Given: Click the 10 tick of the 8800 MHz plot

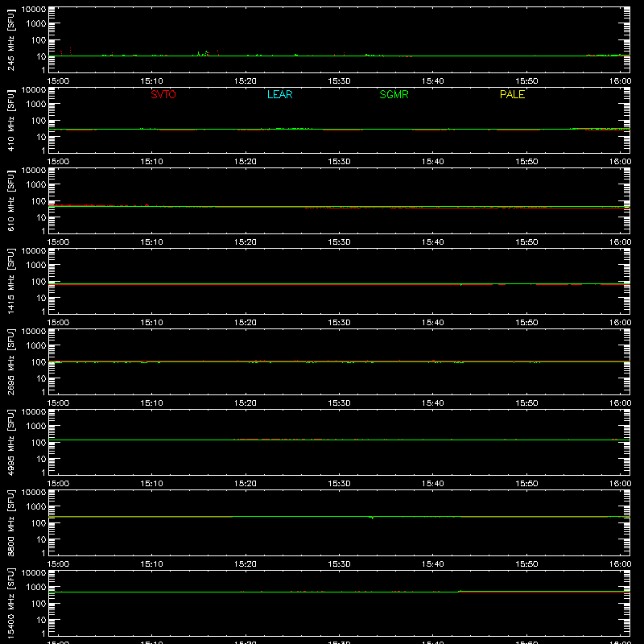Looking at the screenshot, I should [x=41, y=539].
